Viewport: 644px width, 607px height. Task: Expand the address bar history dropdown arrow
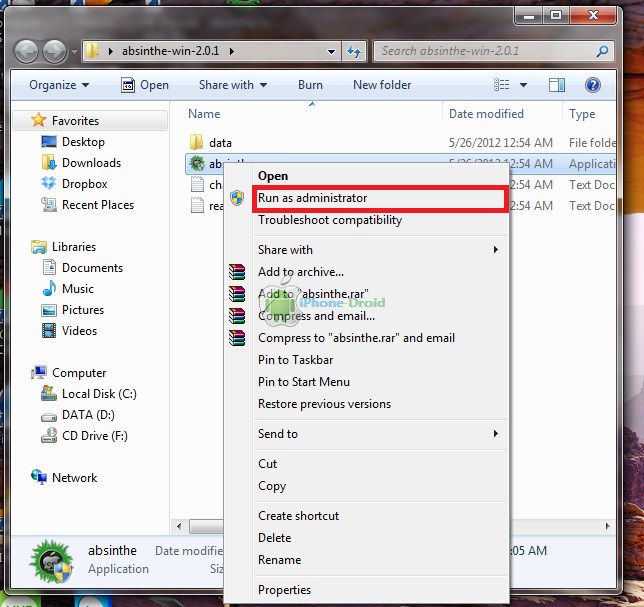click(331, 52)
